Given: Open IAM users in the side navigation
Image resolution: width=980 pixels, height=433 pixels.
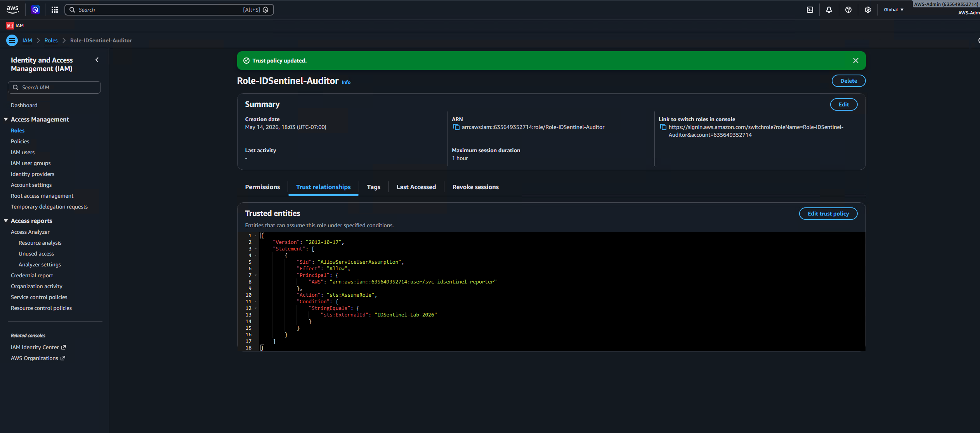Looking at the screenshot, I should click(23, 152).
